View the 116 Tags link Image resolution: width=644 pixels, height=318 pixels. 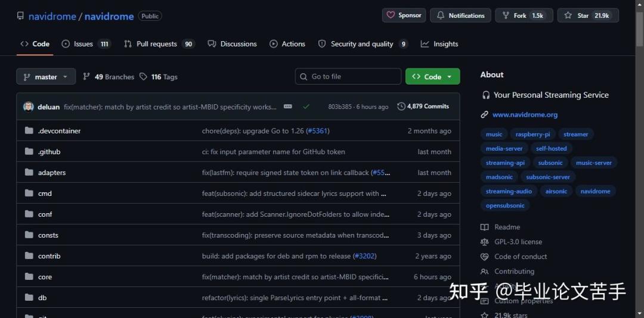coord(159,77)
